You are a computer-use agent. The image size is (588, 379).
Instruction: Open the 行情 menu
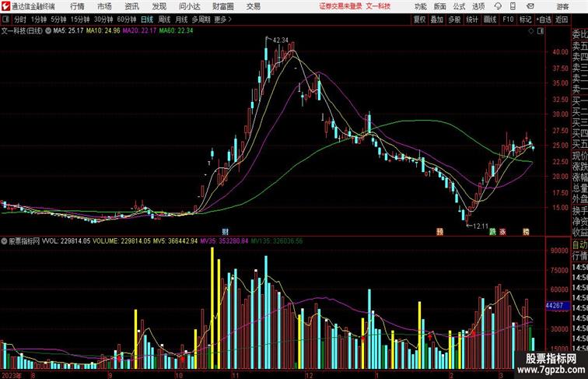77,6
